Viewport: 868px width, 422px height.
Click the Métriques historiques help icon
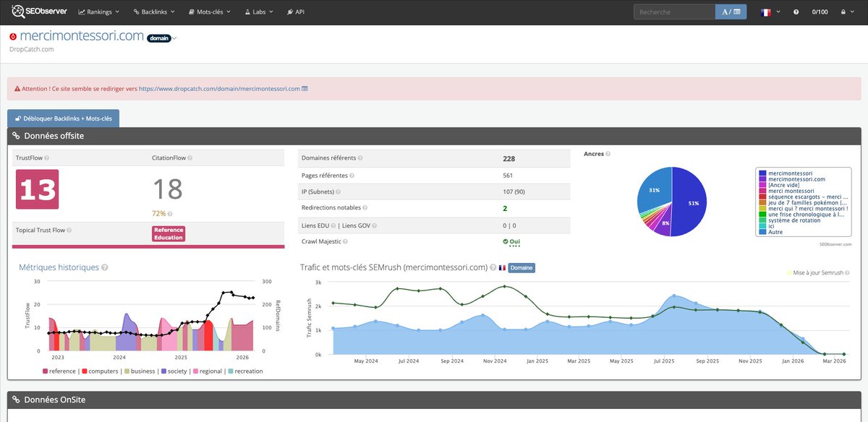(x=105, y=267)
